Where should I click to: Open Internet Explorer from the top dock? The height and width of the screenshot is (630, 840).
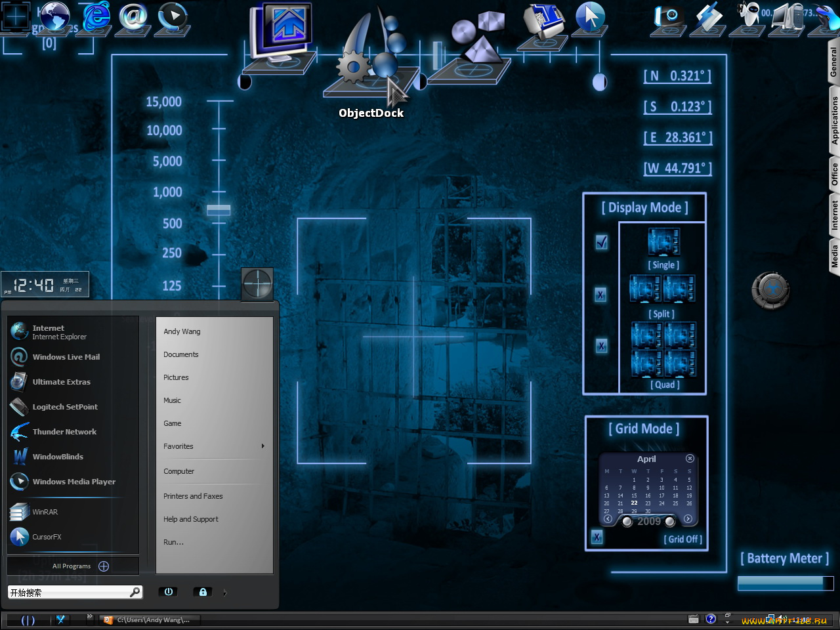pyautogui.click(x=96, y=16)
